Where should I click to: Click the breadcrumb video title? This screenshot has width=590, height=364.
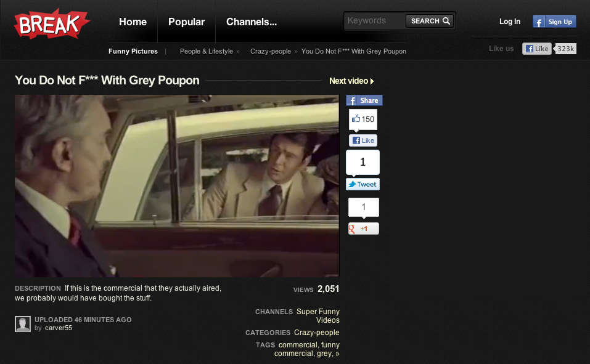[354, 51]
